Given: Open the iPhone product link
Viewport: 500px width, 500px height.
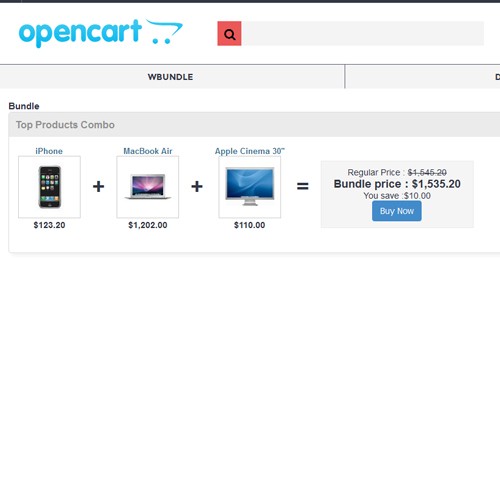Looking at the screenshot, I should [49, 151].
